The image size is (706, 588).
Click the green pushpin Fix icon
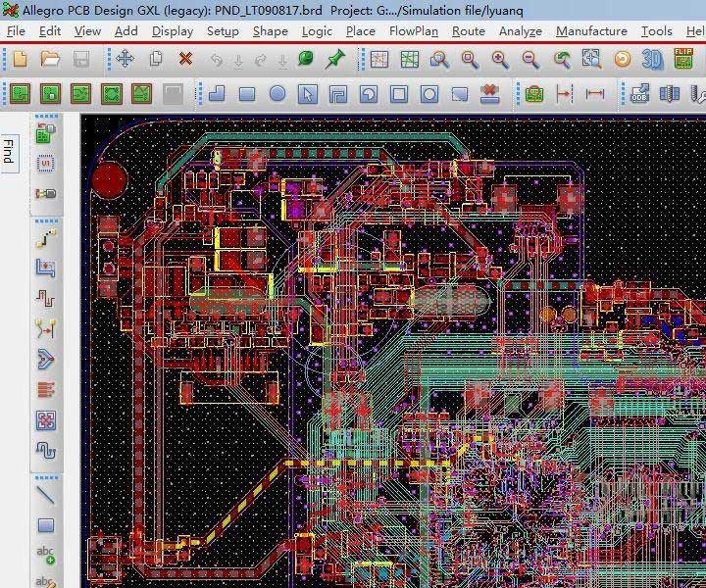(x=335, y=60)
